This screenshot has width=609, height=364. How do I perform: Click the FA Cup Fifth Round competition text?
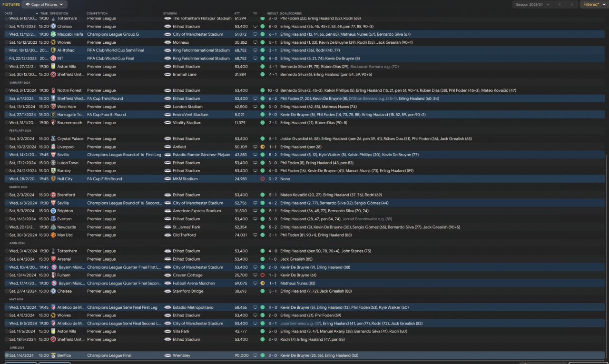(105, 179)
